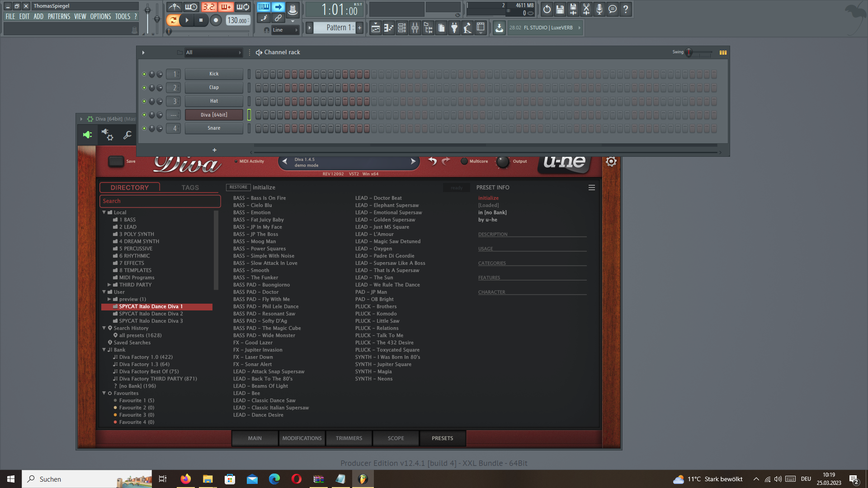Screen dimensions: 868x488
Task: Expand the THIRD PARTY folder
Action: [x=109, y=285]
